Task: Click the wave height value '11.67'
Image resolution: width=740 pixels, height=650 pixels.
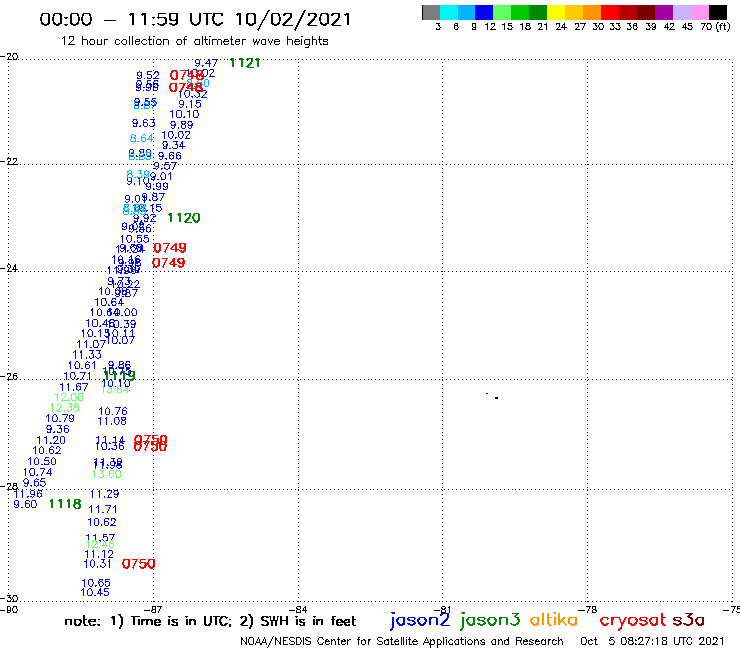Action: coord(74,387)
